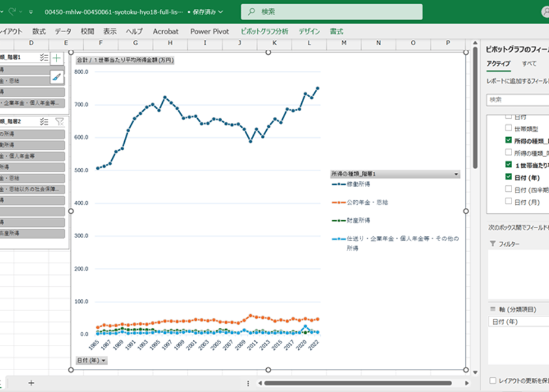Switch to アクティブ tab in field pane
The width and height of the screenshot is (549, 392).
(498, 64)
